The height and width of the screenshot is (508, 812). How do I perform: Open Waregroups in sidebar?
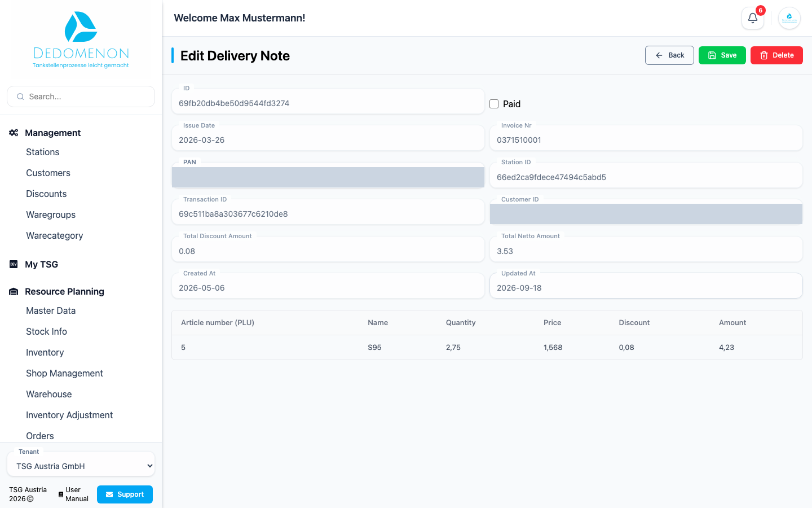point(51,214)
